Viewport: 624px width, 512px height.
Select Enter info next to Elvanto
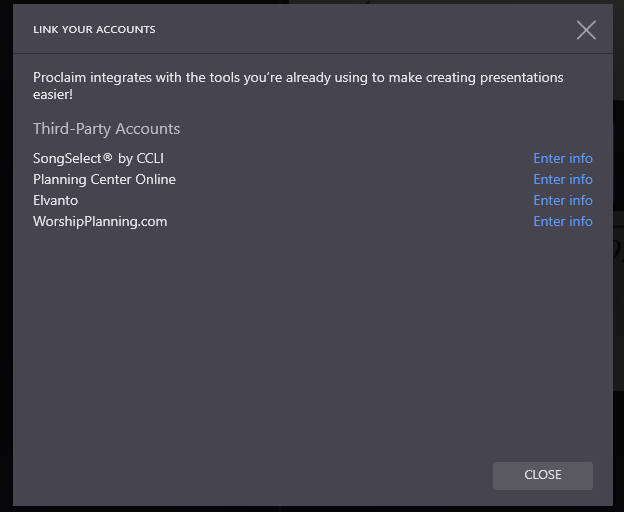coord(563,200)
